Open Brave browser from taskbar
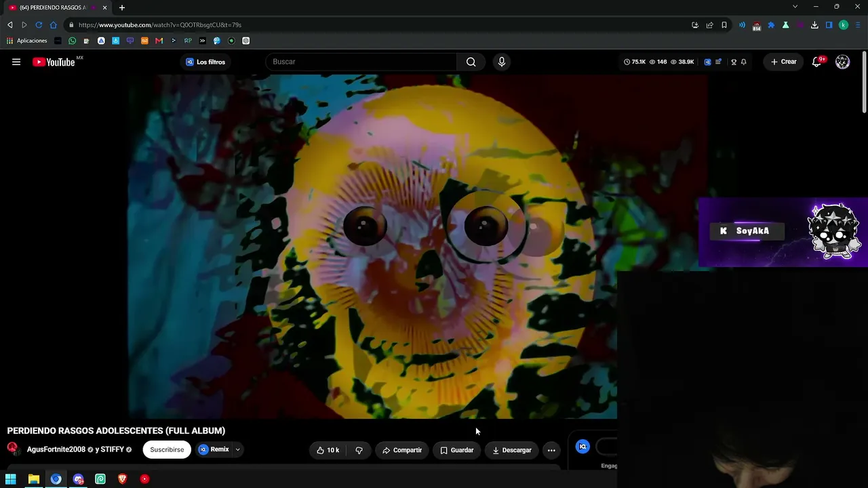 pyautogui.click(x=123, y=479)
